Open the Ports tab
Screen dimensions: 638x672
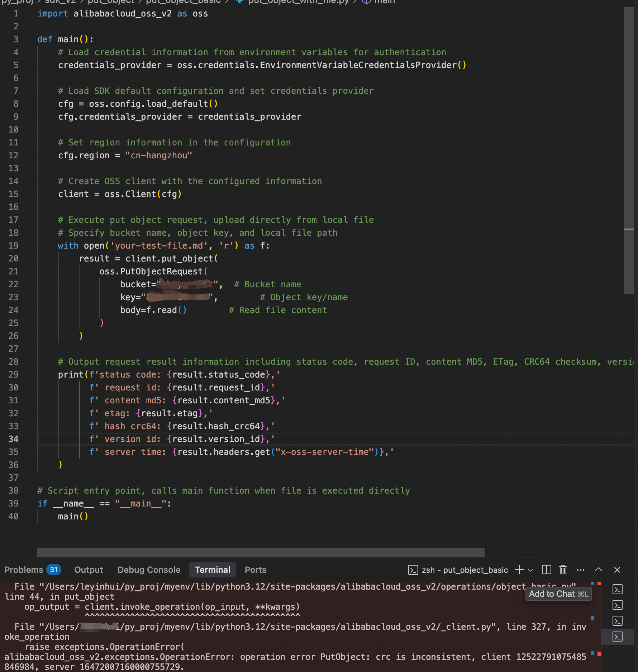tap(256, 570)
